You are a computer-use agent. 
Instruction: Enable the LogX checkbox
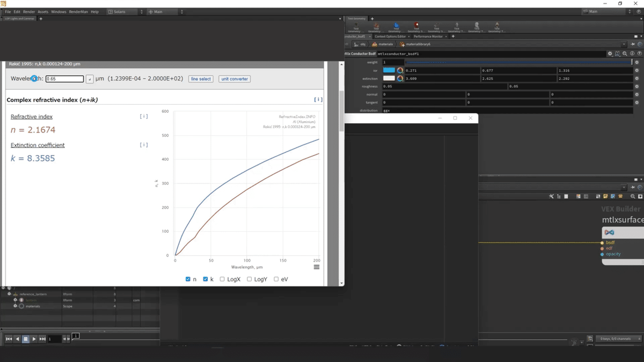[x=222, y=279]
